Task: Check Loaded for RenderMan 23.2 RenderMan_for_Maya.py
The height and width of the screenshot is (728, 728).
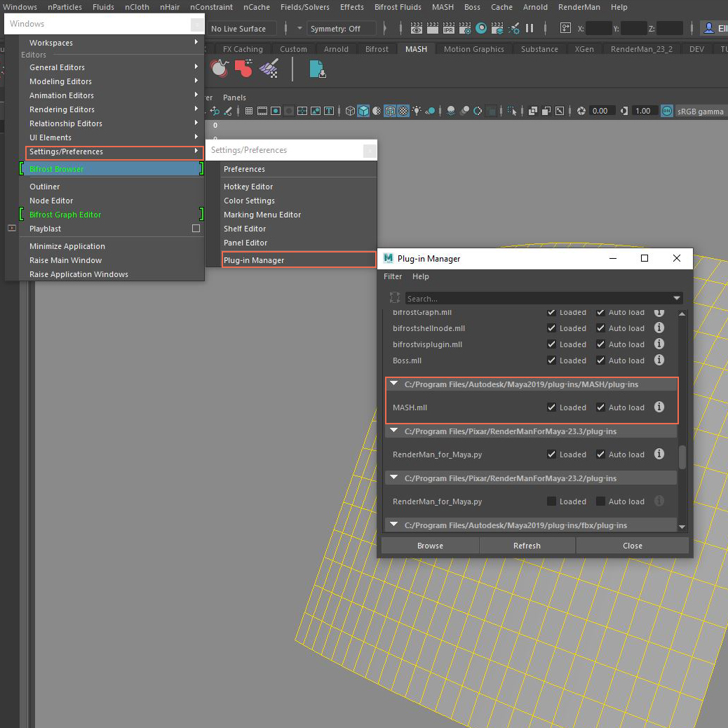Action: tap(551, 501)
